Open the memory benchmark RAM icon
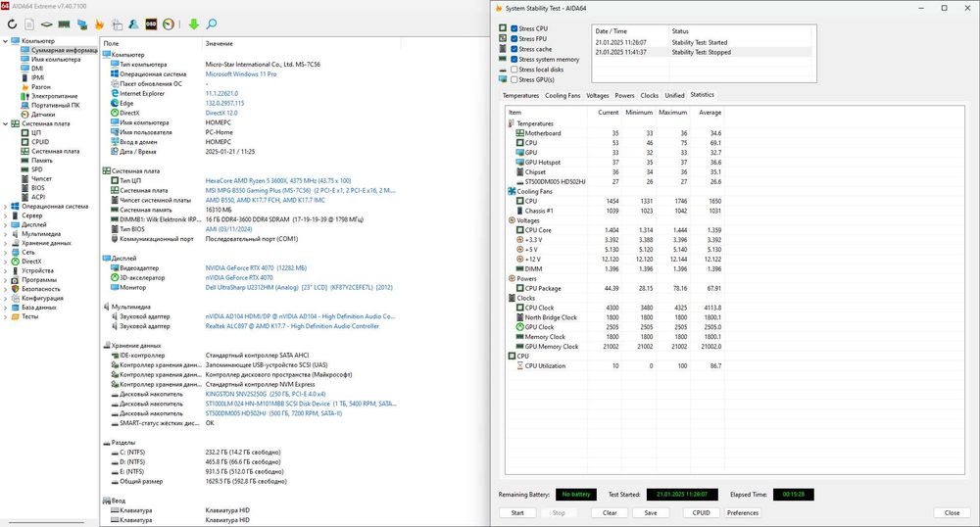 (64, 24)
